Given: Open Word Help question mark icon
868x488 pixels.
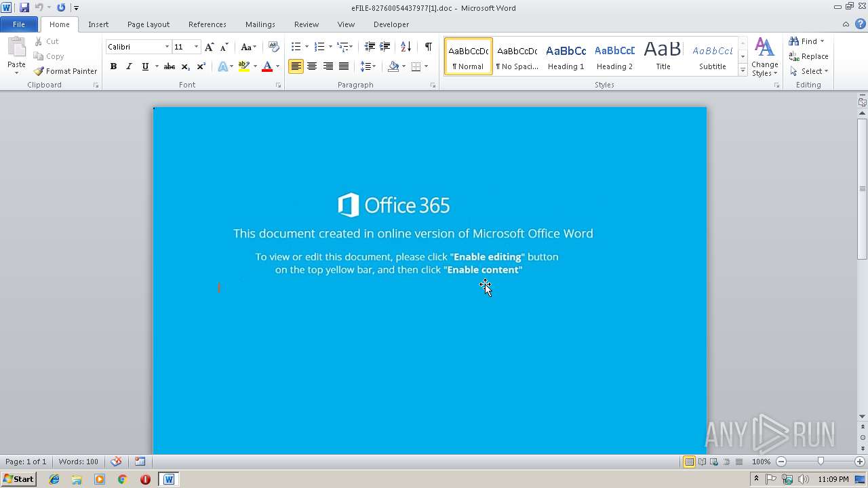Looking at the screenshot, I should (861, 24).
